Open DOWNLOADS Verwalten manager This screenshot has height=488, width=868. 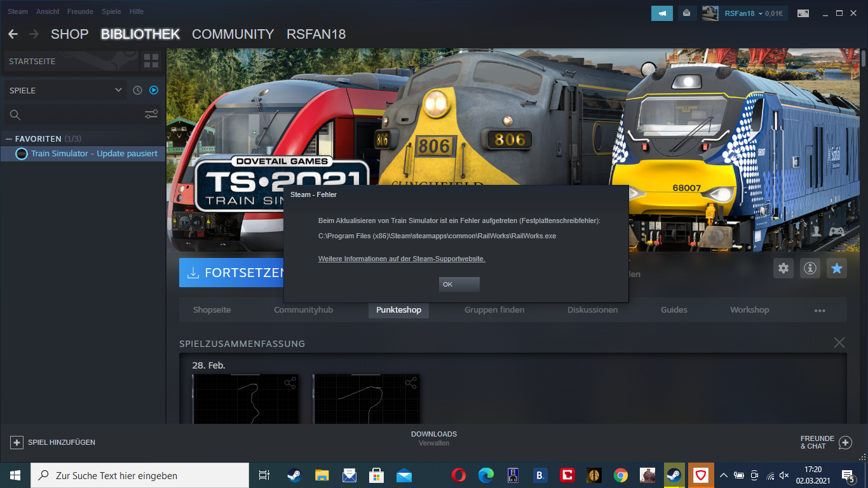point(434,438)
